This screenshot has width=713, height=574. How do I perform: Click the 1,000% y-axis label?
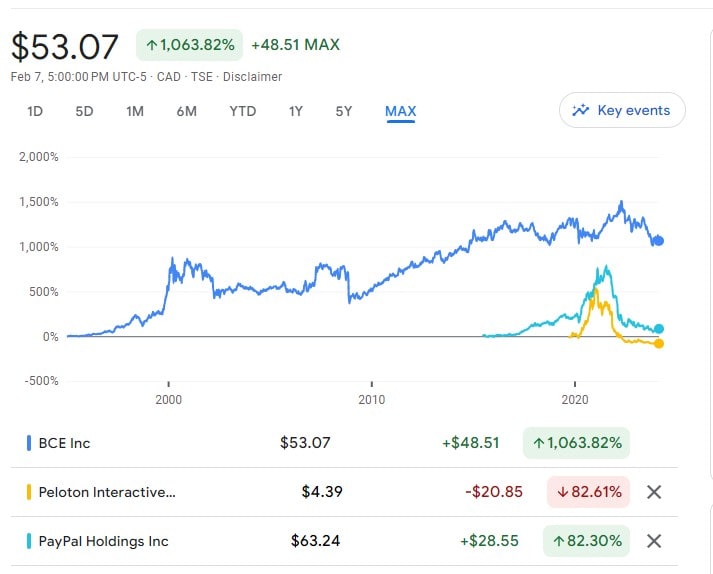(39, 247)
